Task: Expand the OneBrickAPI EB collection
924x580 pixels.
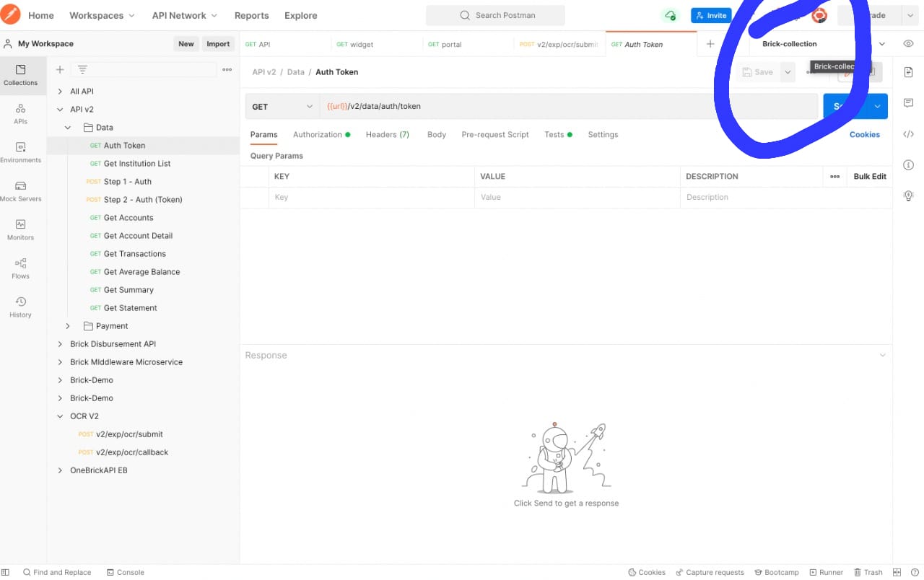Action: pos(60,470)
